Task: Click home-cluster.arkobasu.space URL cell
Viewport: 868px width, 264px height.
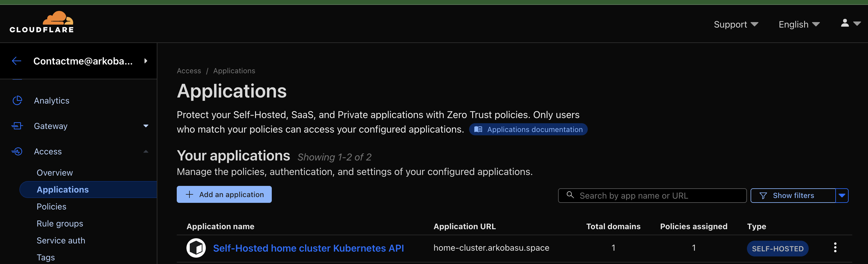Action: click(x=491, y=248)
